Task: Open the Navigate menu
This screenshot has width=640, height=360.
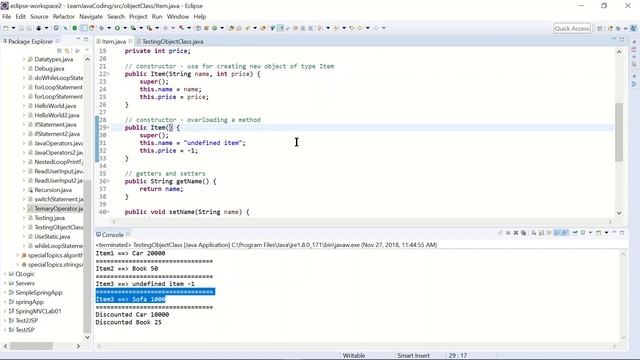Action: pyautogui.click(x=91, y=17)
